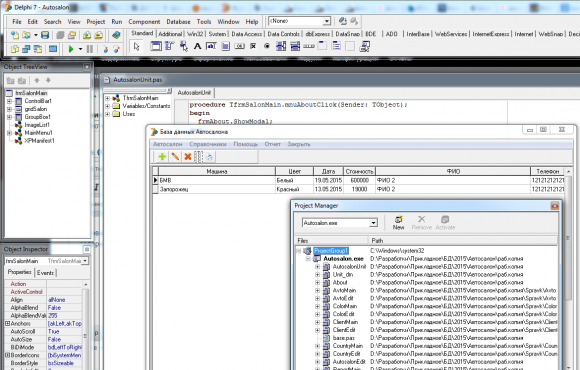The height and width of the screenshot is (370, 580).
Task: Expand the ControlBar1 tree node
Action: [9, 101]
